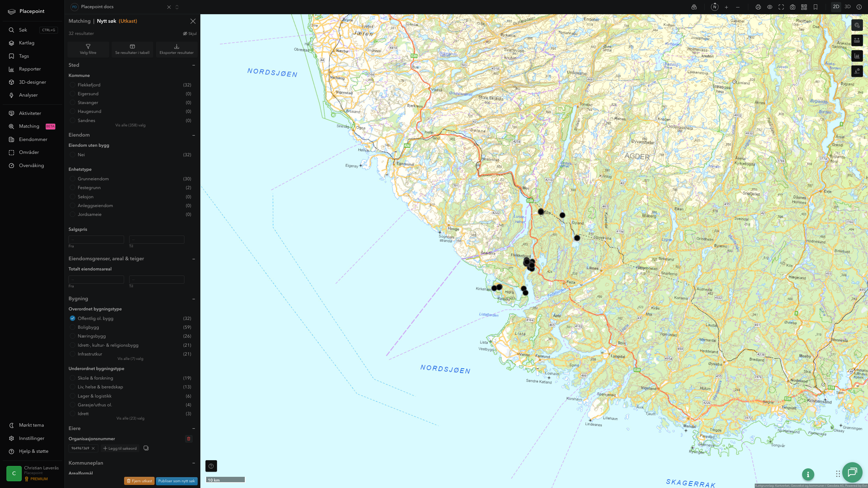Activate the map select-by-click tool
This screenshot has height=488, width=868.
(x=857, y=25)
